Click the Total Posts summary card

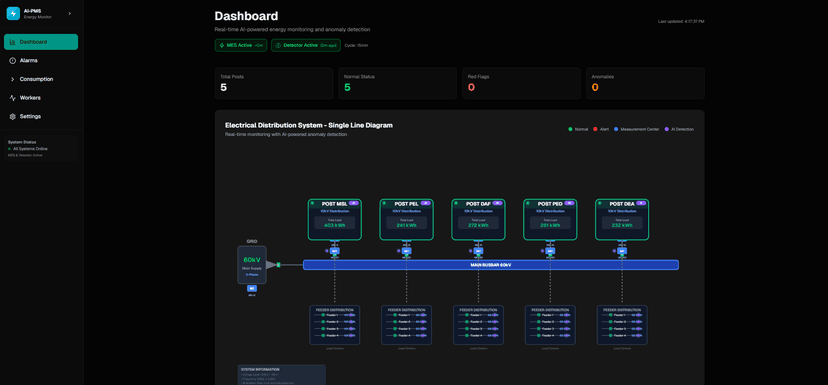click(x=274, y=83)
